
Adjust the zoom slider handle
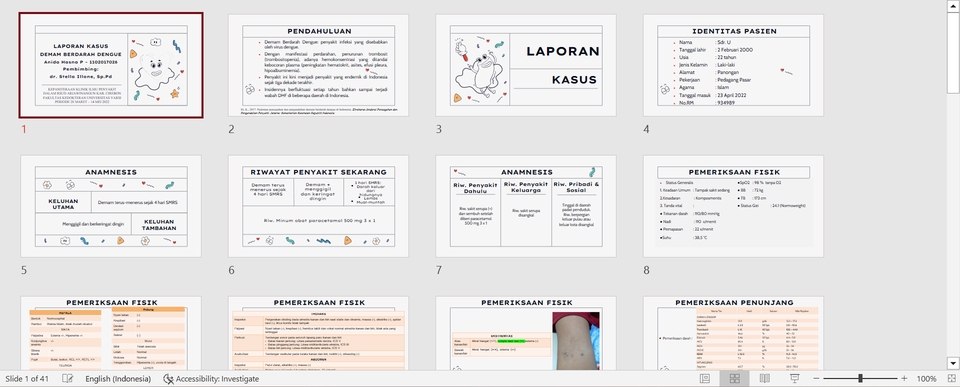click(860, 379)
